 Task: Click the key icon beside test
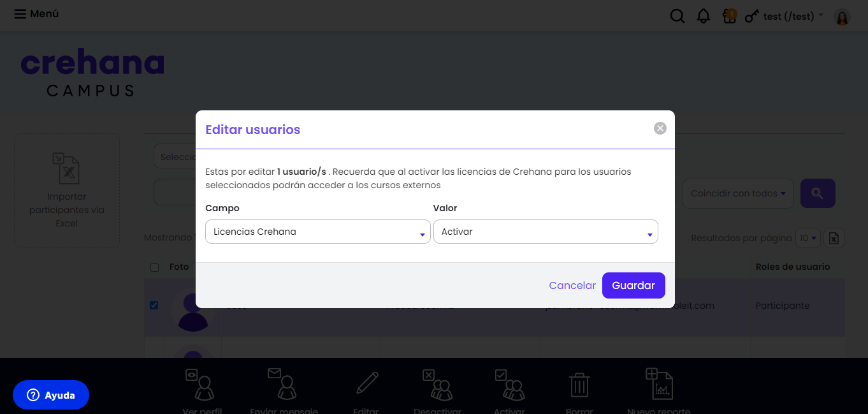click(753, 16)
